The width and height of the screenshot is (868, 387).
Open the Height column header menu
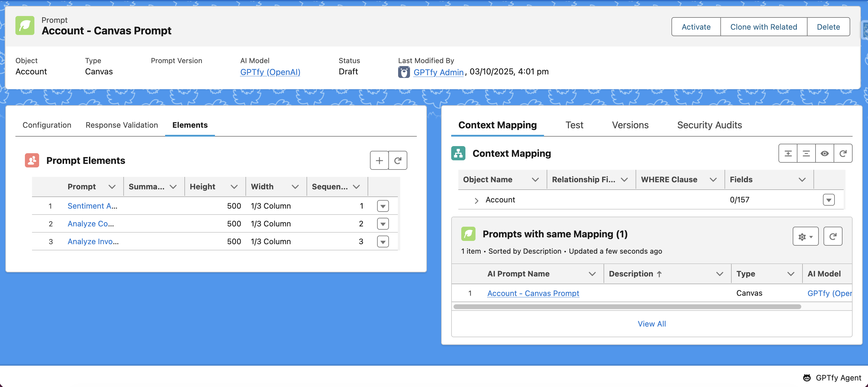[x=234, y=187]
